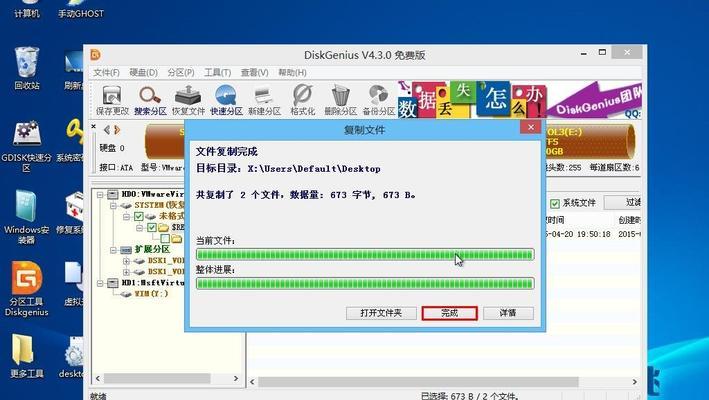Close the disk panel with small x
Viewport: 709px width, 400px height.
94,127
